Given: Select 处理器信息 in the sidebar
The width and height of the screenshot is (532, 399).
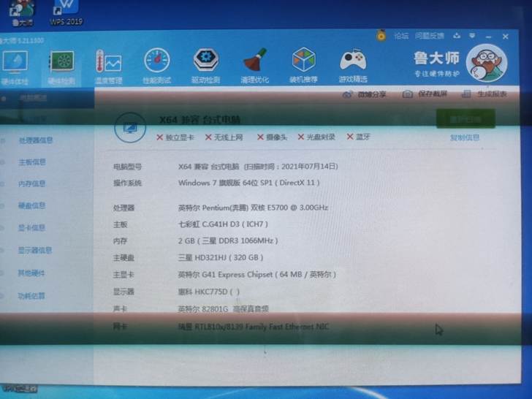Looking at the screenshot, I should [36, 140].
